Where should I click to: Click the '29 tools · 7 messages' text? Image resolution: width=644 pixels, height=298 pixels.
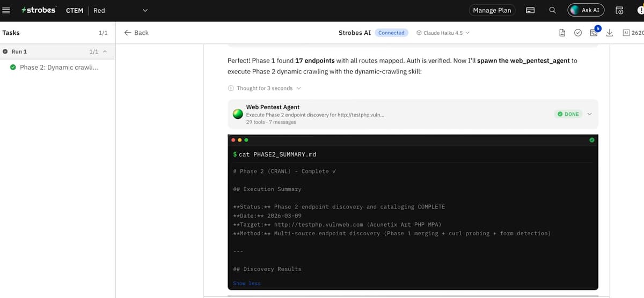[x=271, y=122]
